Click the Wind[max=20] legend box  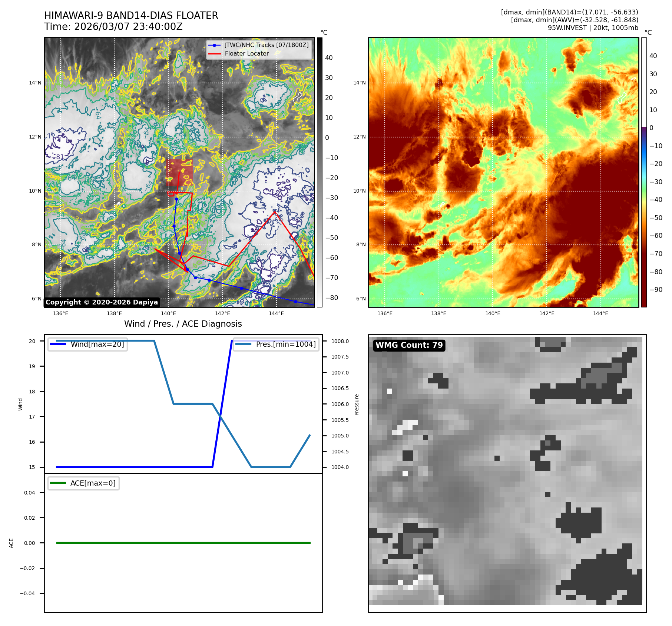click(x=88, y=344)
